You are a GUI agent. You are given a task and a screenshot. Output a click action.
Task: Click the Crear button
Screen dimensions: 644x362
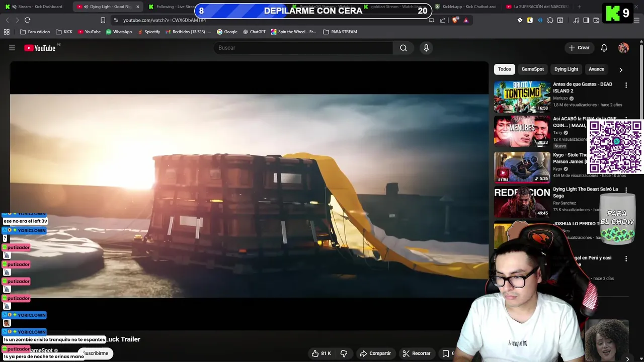pos(579,48)
